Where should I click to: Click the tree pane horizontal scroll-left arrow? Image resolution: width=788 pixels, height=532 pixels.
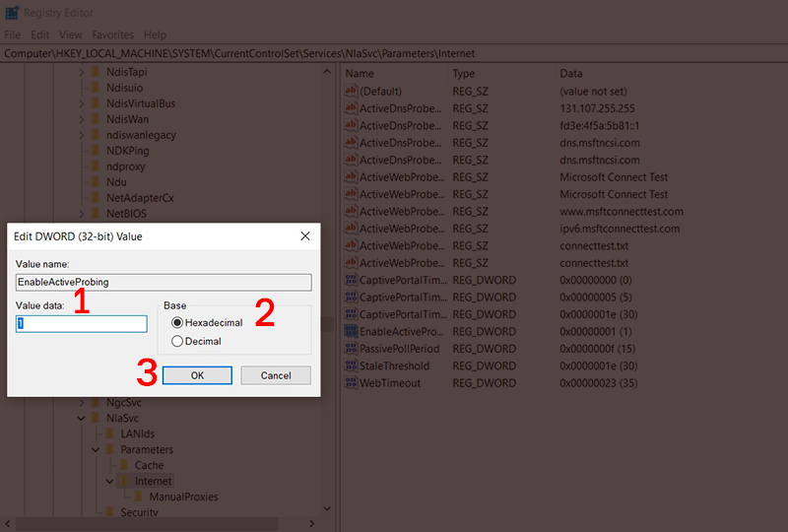click(x=7, y=523)
